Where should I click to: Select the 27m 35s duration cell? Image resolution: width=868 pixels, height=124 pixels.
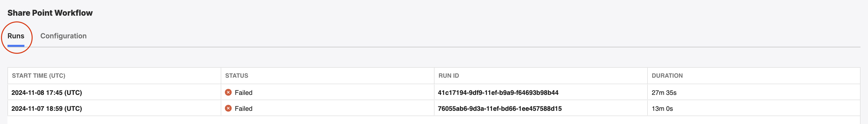(754, 92)
